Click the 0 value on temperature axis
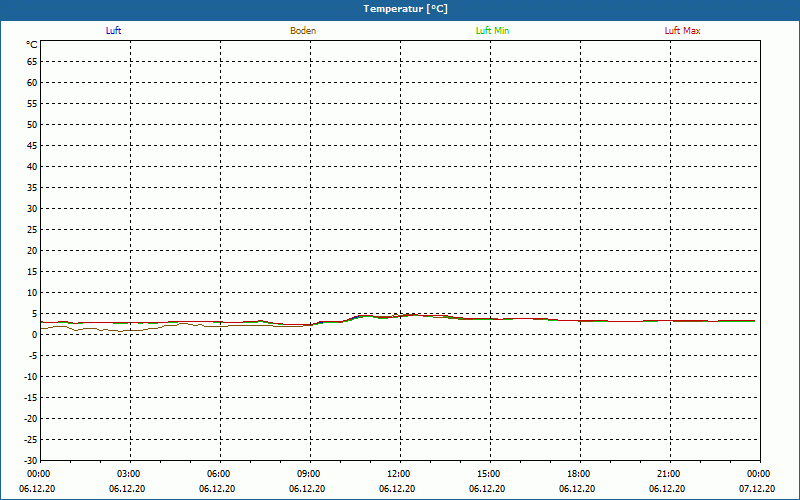800x500 pixels. (x=35, y=335)
